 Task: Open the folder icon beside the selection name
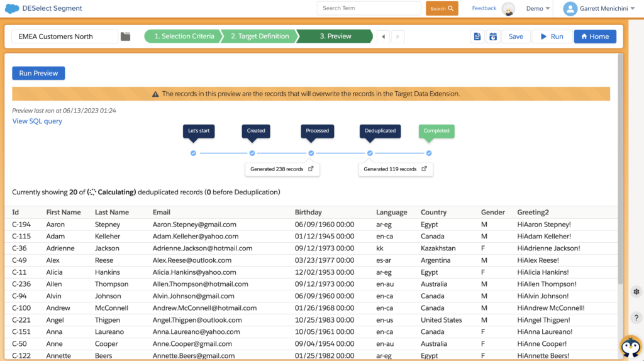point(126,36)
